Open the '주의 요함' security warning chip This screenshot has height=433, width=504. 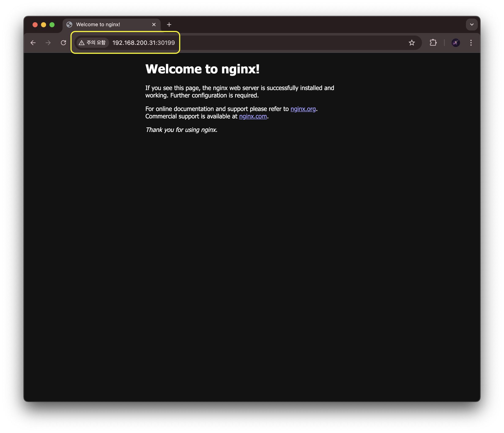click(x=92, y=43)
